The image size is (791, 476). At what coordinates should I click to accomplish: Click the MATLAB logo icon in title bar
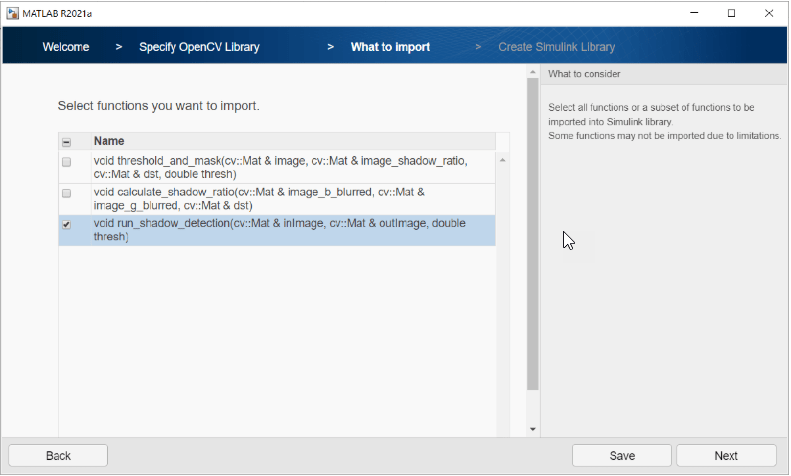(x=12, y=13)
